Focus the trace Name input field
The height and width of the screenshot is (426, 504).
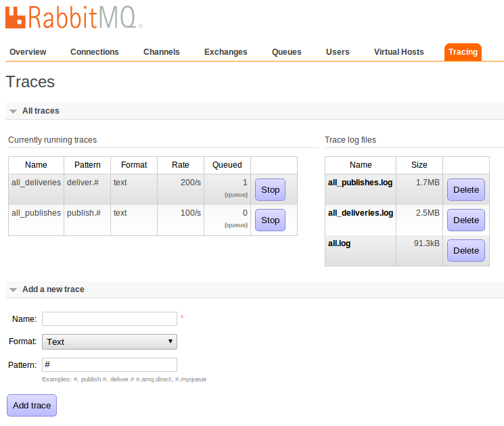[110, 318]
